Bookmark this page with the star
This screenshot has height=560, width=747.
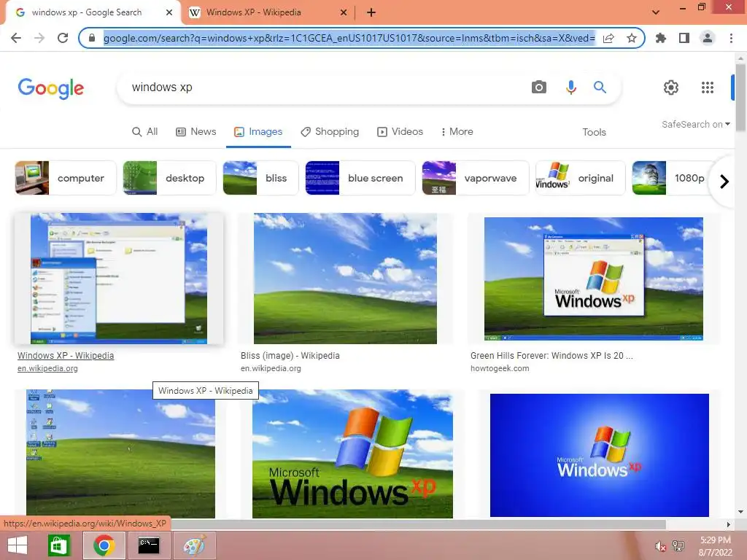point(632,38)
